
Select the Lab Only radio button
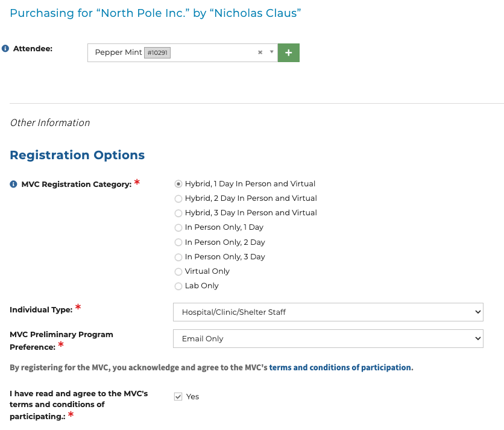pyautogui.click(x=178, y=286)
